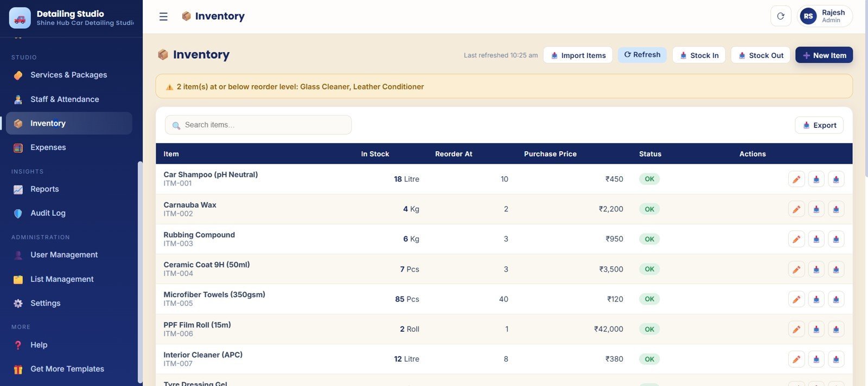Click OK status badge for Carnauba Wax
Viewport: 868px width, 386px height.
pyautogui.click(x=649, y=209)
